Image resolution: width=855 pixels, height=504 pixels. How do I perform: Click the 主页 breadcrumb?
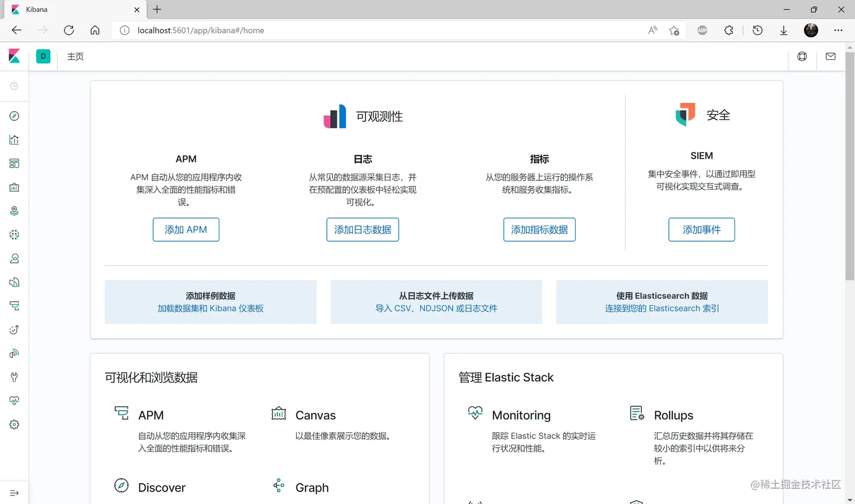(x=75, y=57)
